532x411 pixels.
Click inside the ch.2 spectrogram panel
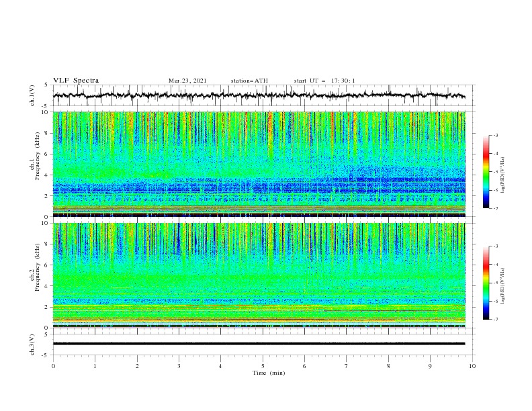pos(259,275)
